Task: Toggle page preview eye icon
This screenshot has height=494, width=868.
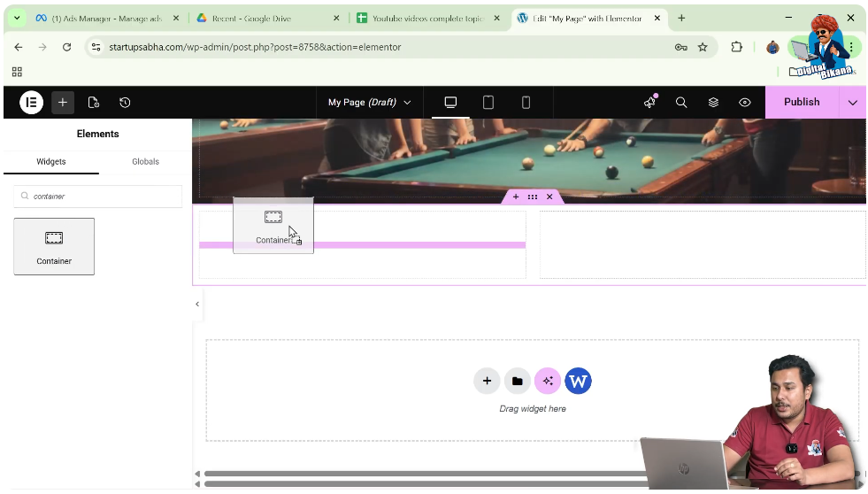Action: (745, 103)
